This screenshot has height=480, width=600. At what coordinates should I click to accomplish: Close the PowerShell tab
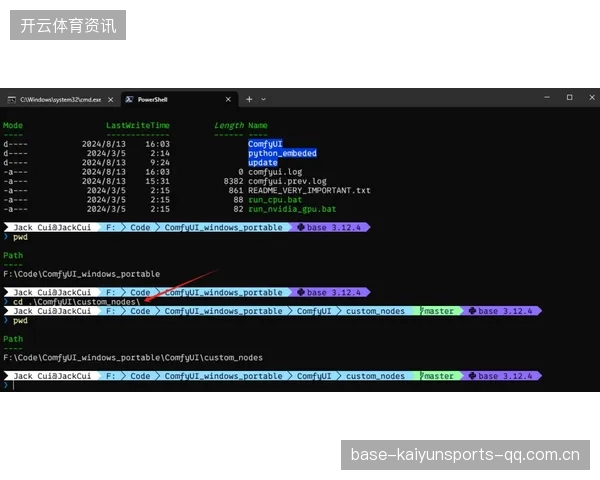(x=228, y=100)
